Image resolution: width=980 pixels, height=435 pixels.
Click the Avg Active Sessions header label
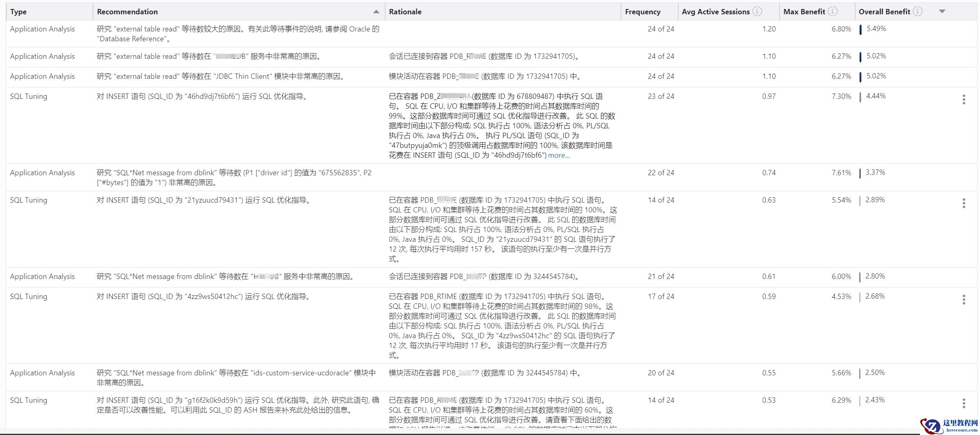click(716, 12)
